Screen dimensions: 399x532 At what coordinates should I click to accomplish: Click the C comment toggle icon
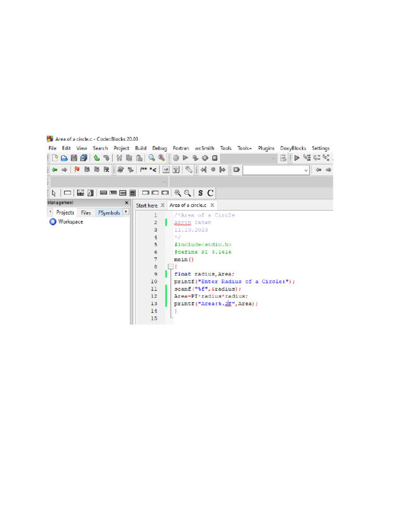pyautogui.click(x=210, y=193)
